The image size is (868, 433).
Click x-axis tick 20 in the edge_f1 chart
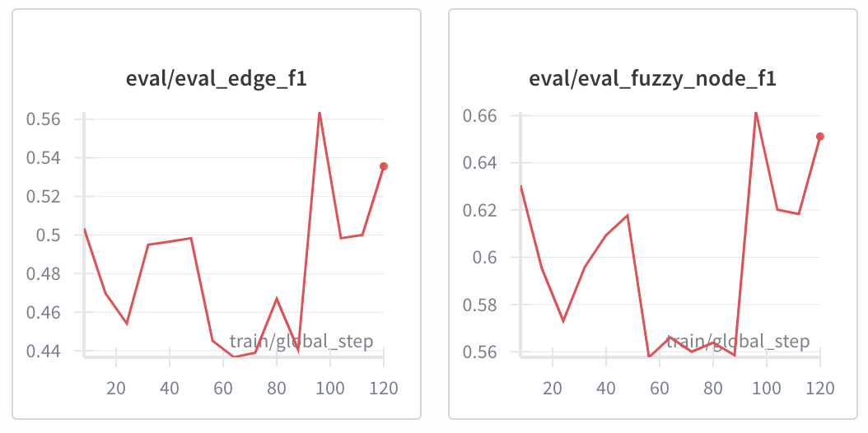click(116, 388)
